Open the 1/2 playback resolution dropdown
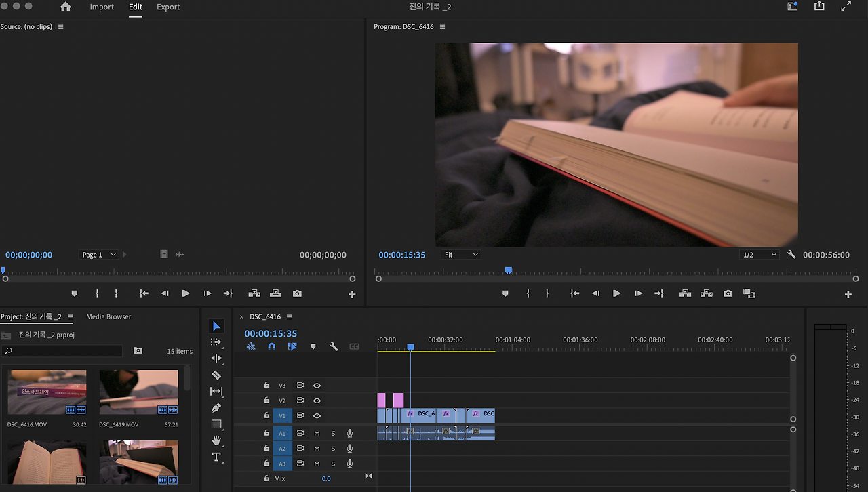This screenshot has width=868, height=492. click(x=759, y=255)
